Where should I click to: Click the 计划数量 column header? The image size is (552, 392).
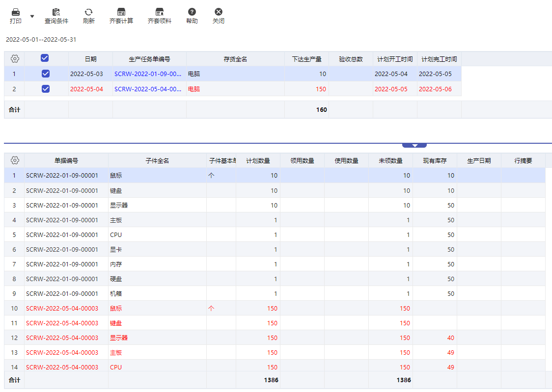[x=258, y=160]
